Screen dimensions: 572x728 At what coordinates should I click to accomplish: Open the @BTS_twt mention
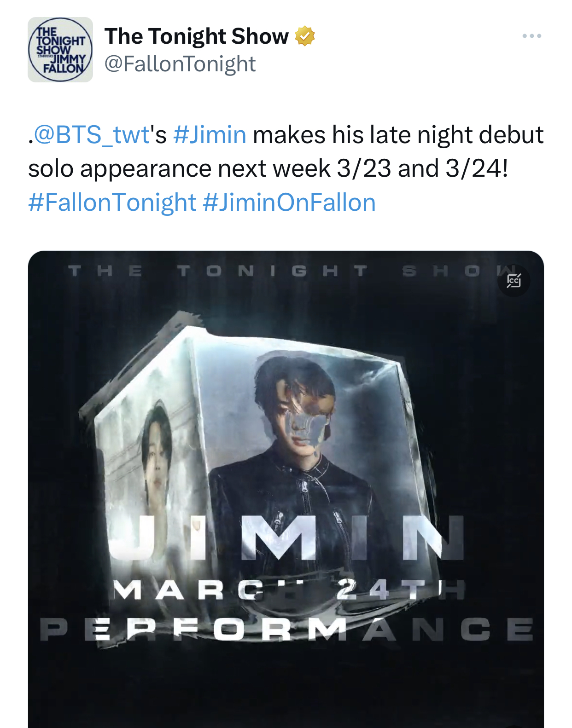[92, 135]
